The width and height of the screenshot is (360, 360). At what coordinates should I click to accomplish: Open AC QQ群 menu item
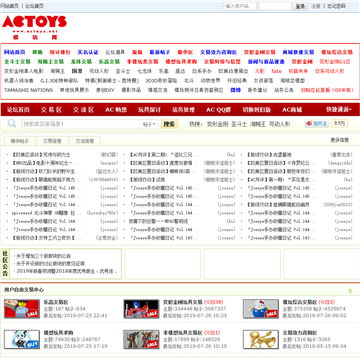(x=218, y=110)
